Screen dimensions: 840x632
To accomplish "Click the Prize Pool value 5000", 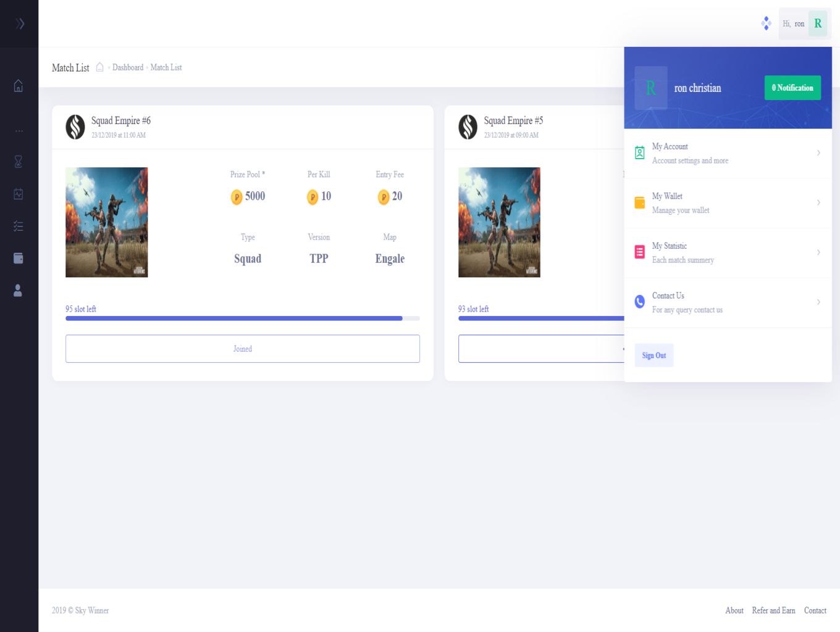I will (x=255, y=196).
